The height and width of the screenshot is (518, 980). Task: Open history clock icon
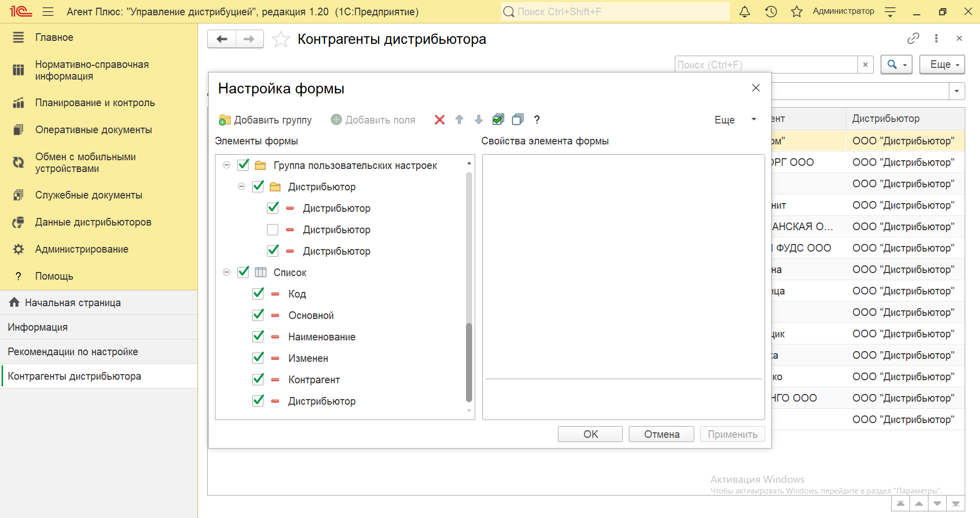(x=771, y=11)
